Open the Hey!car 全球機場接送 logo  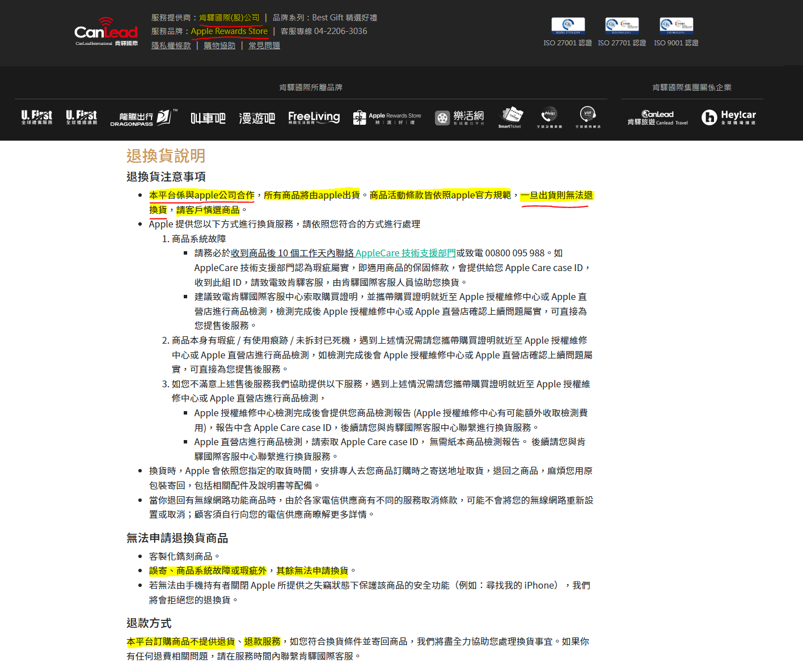[729, 117]
